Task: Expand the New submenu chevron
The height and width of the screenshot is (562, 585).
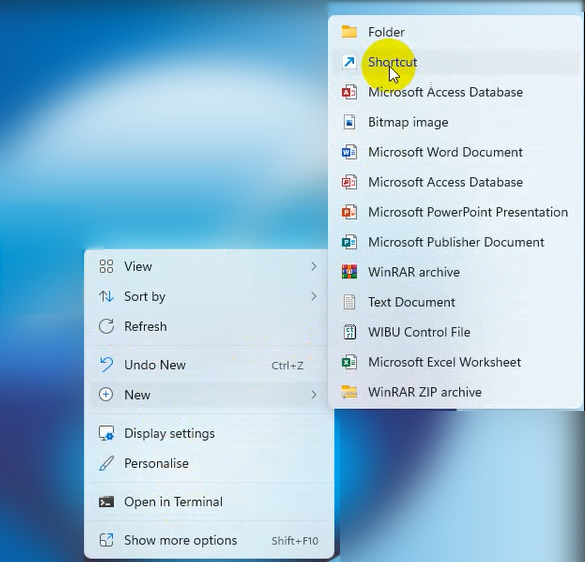Action: coord(314,394)
